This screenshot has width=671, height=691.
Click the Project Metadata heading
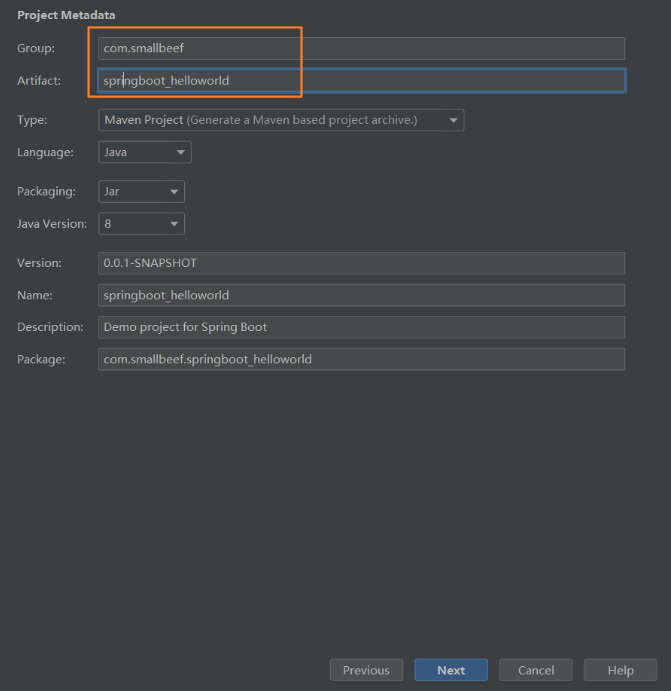pos(66,15)
